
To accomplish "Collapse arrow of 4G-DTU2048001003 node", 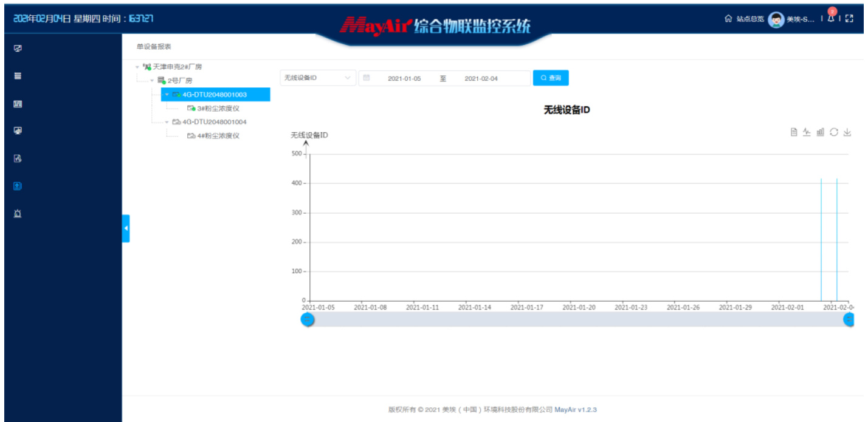I will (x=167, y=94).
